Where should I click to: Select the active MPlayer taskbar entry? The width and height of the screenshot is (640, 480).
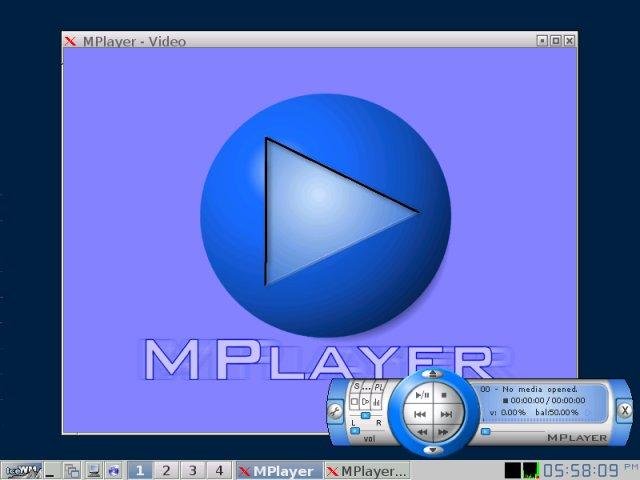[279, 471]
